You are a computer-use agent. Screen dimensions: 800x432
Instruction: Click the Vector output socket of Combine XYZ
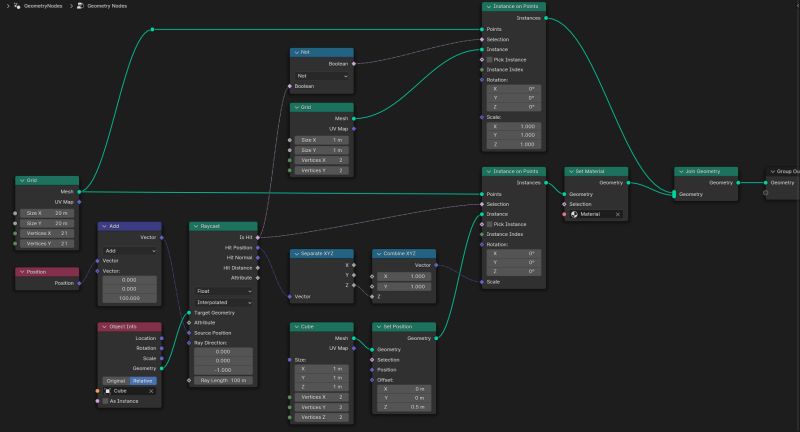(436, 265)
